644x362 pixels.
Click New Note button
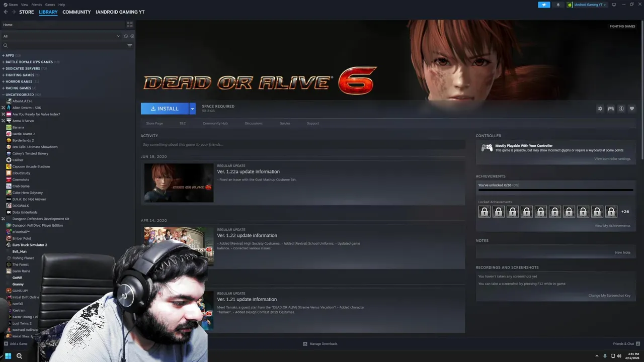[x=622, y=252]
